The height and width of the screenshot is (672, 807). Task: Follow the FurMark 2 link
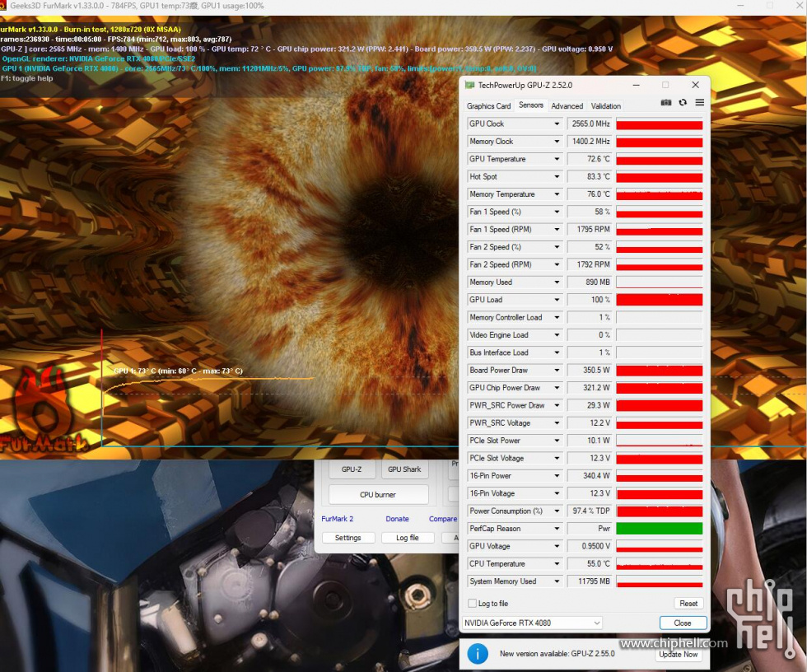337,519
